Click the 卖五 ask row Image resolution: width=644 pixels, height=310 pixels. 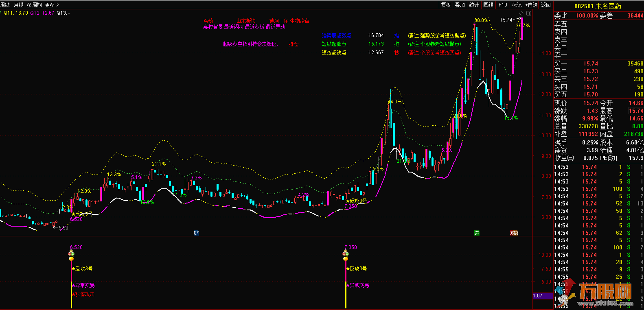click(599, 24)
